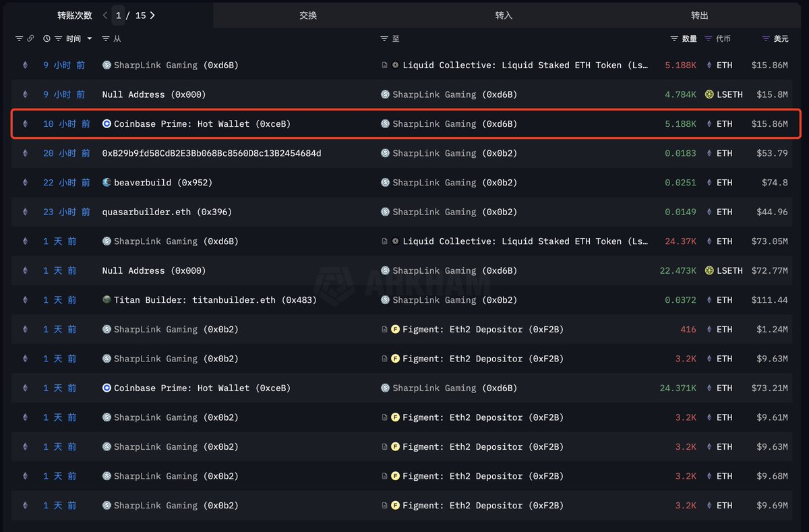
Task: Open Null Address (0x000) in the $15.8M row
Action: pos(154,94)
